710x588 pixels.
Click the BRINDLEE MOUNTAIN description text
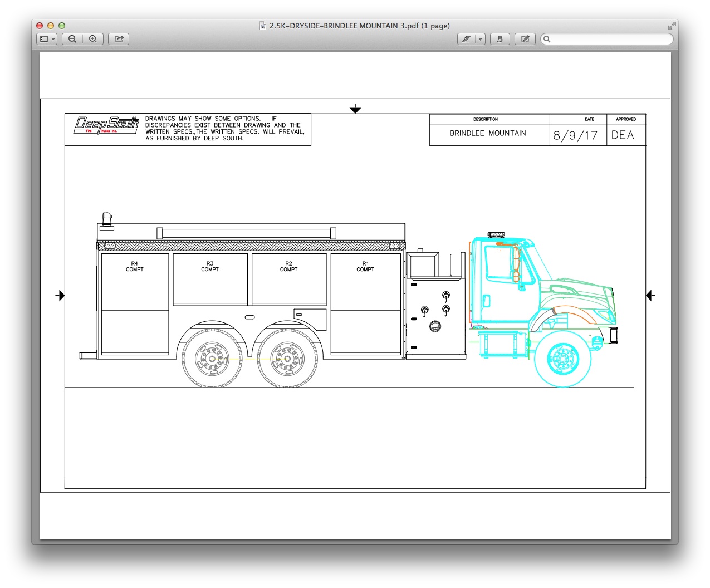[x=488, y=133]
